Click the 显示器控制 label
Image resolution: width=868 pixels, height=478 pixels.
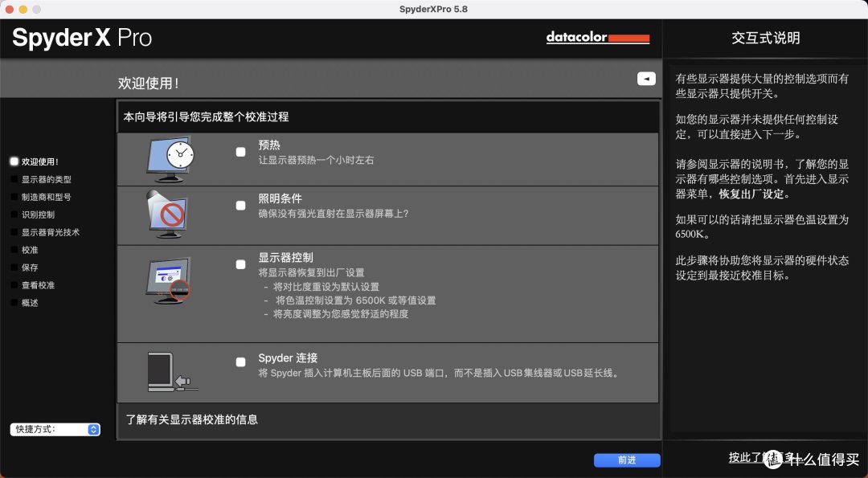click(285, 258)
